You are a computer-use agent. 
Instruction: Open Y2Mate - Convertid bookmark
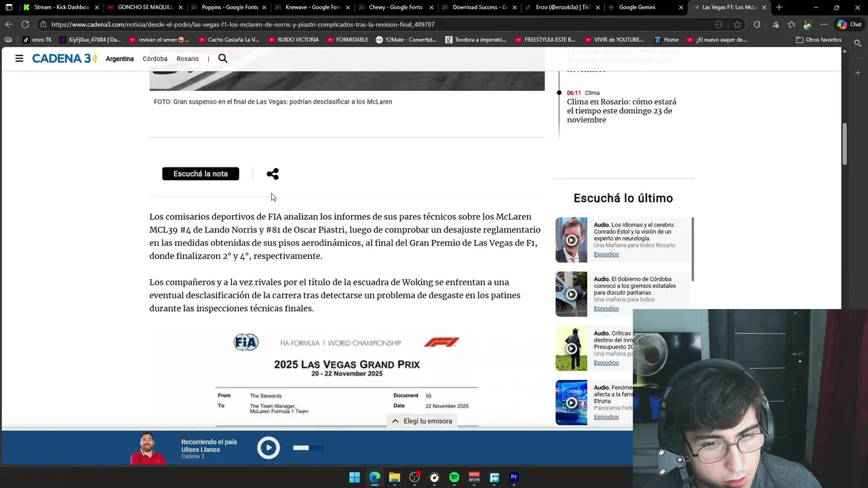(406, 39)
